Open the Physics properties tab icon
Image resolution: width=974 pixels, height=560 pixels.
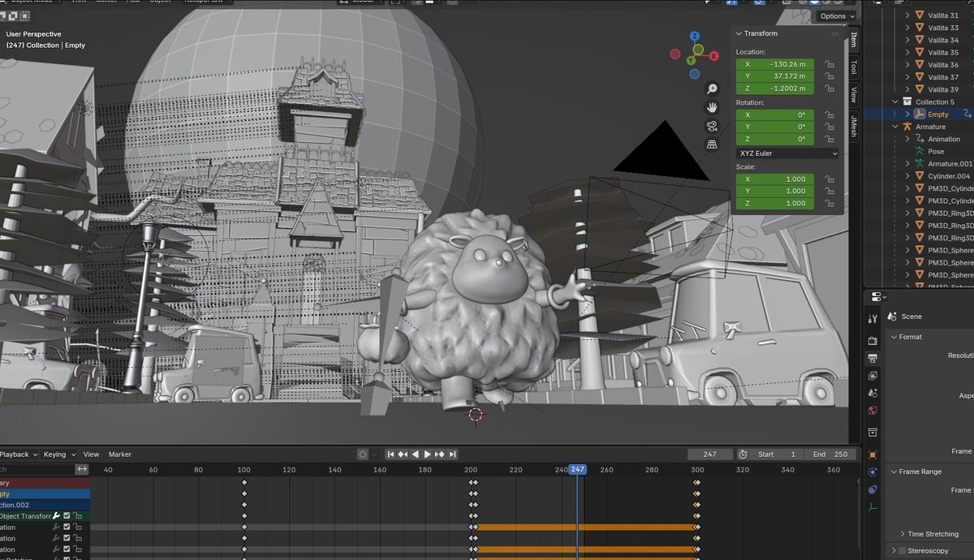click(x=873, y=472)
